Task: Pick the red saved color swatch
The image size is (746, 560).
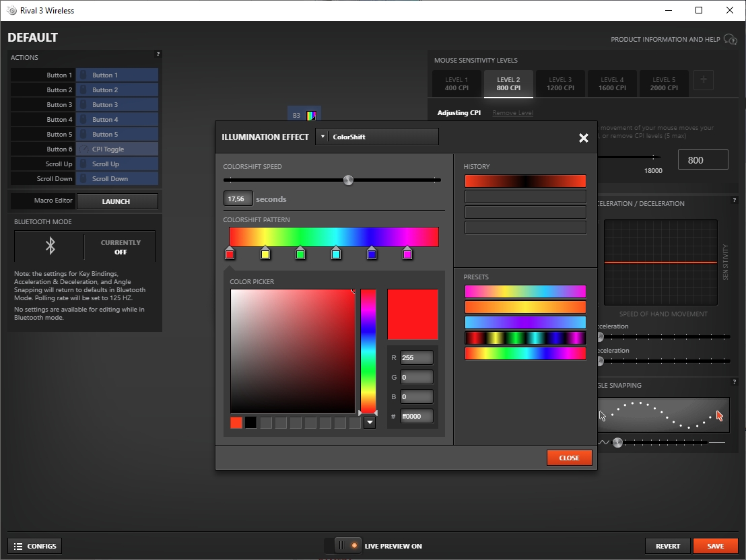Action: (236, 423)
